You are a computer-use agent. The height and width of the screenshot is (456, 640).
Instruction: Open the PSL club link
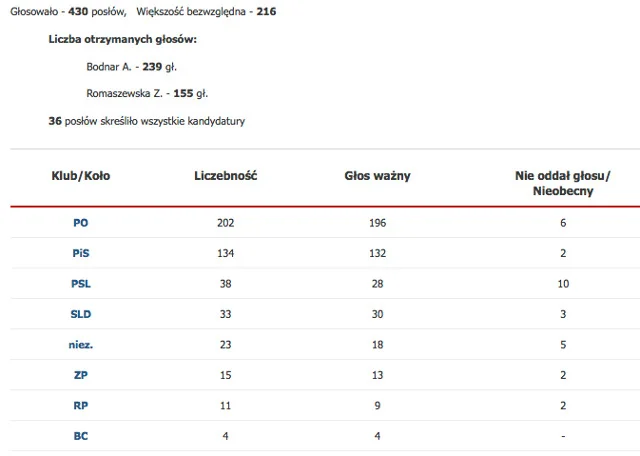pyautogui.click(x=80, y=284)
